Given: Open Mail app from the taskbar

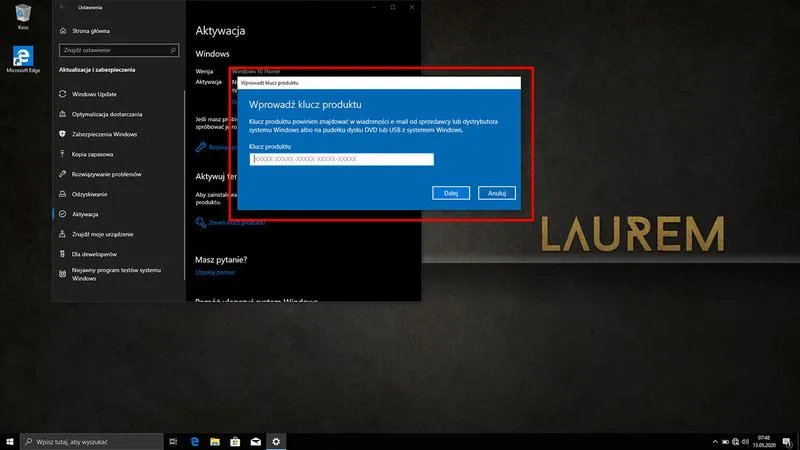Looking at the screenshot, I should tap(256, 441).
